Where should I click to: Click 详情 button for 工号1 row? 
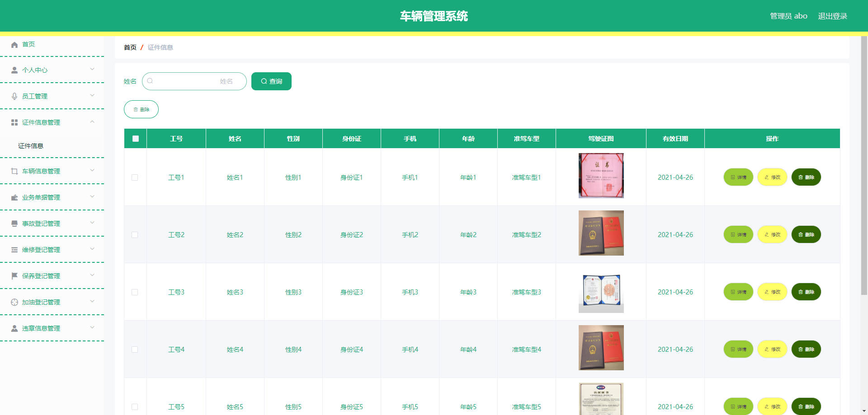738,177
